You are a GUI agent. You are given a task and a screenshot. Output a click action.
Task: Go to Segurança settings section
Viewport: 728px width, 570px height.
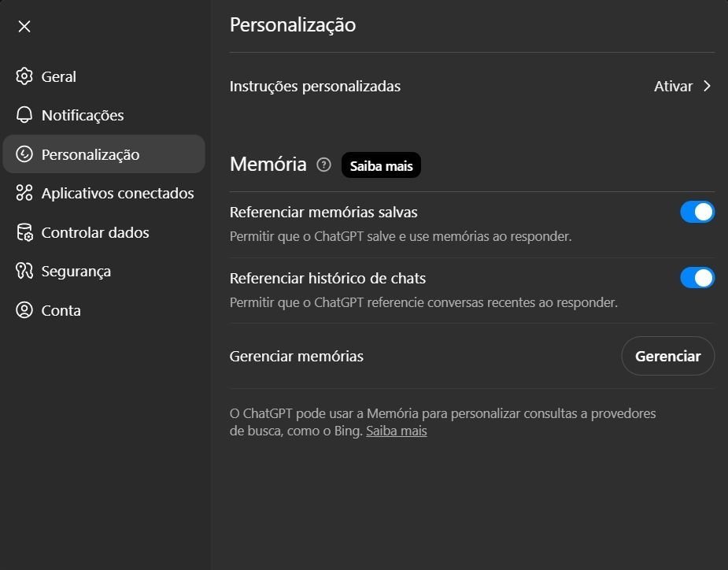point(76,271)
